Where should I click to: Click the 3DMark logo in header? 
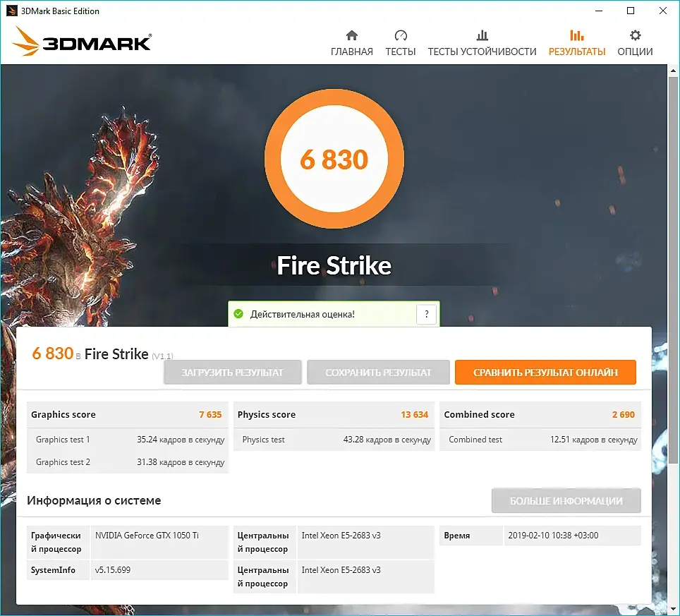tap(82, 41)
